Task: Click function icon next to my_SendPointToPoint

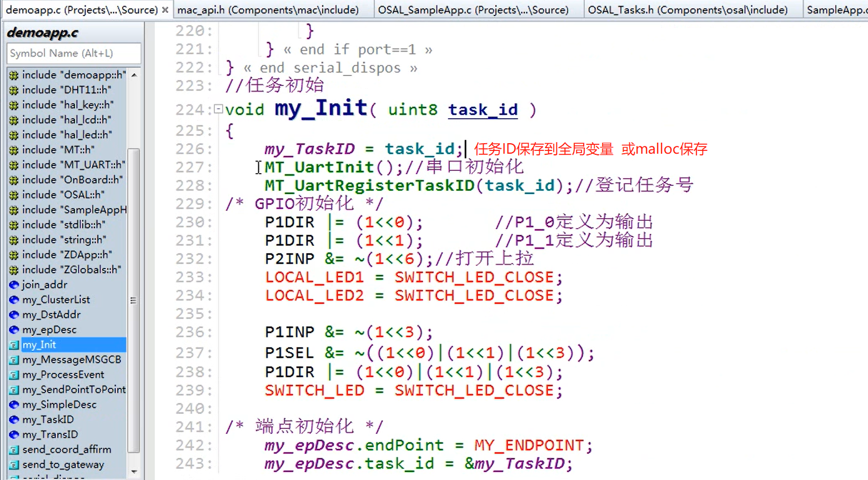Action: (14, 390)
